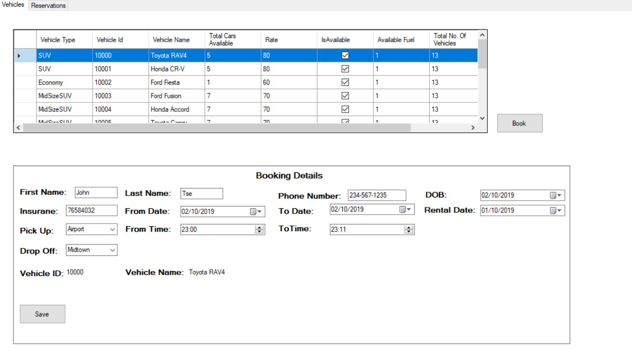Click the Phone Number field
632x364 pixels.
(377, 195)
